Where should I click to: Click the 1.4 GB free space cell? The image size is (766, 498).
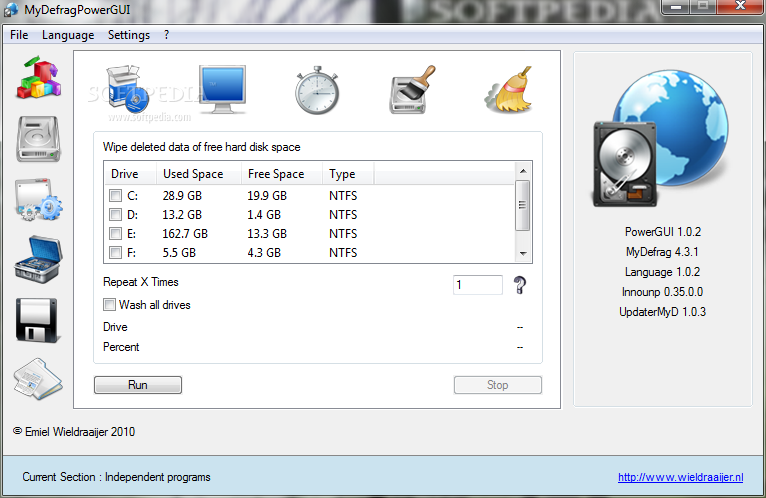[x=264, y=215]
